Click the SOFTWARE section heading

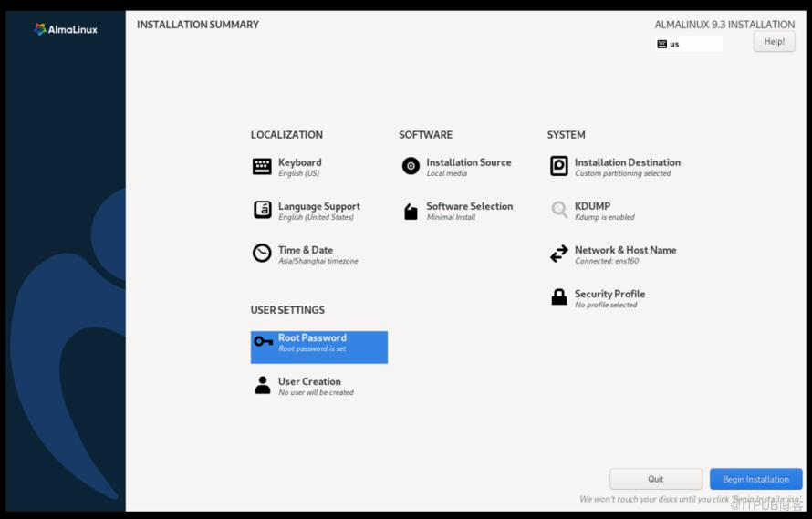tap(426, 135)
